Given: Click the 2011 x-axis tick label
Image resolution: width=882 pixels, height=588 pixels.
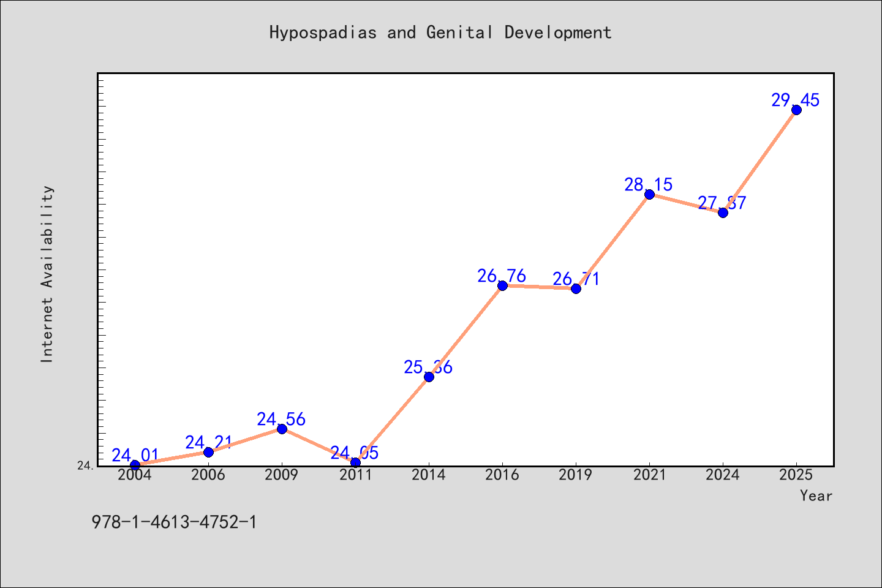Looking at the screenshot, I should coord(355,475).
